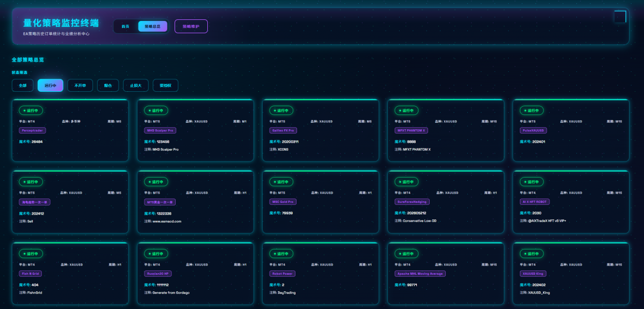Open the 首页 home tab
This screenshot has height=309, width=644.
[x=126, y=26]
